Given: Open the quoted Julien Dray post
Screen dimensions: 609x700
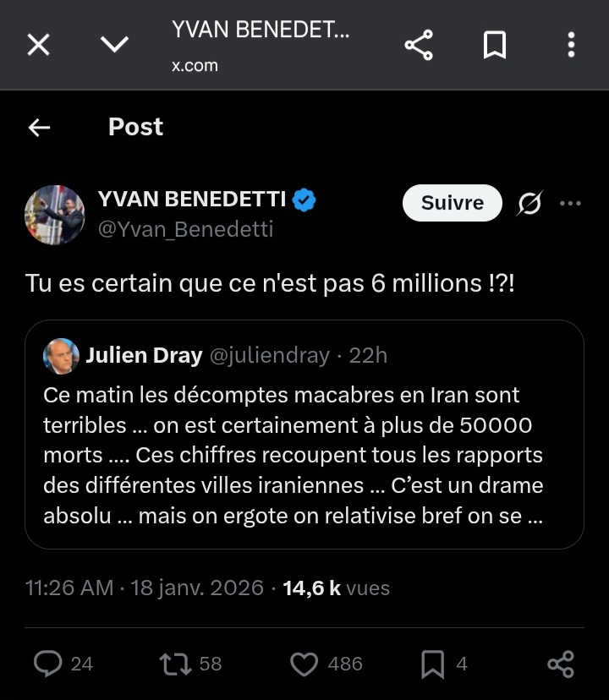Looking at the screenshot, I should pos(304,455).
